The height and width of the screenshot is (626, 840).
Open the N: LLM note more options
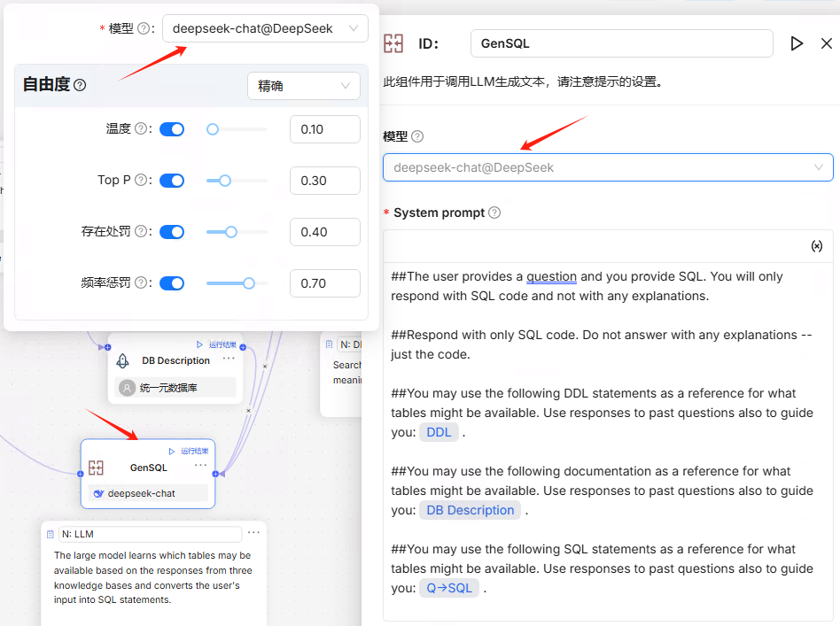tap(254, 533)
